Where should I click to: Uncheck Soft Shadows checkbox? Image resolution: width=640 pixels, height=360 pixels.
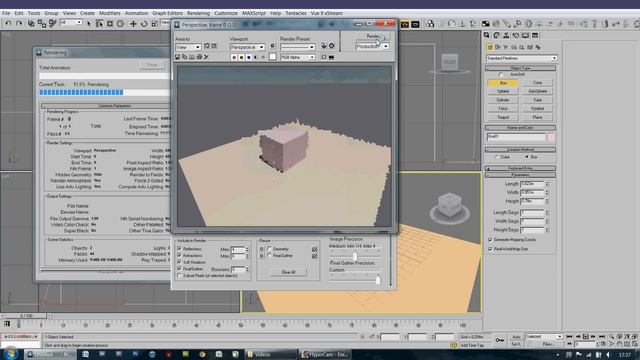[179, 262]
